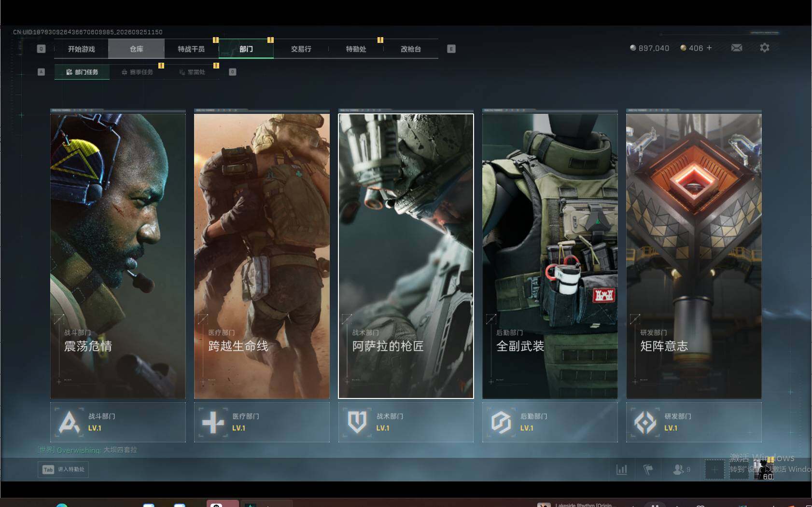The image size is (812, 507).
Task: Click the plus next to 406 currency
Action: click(x=709, y=48)
